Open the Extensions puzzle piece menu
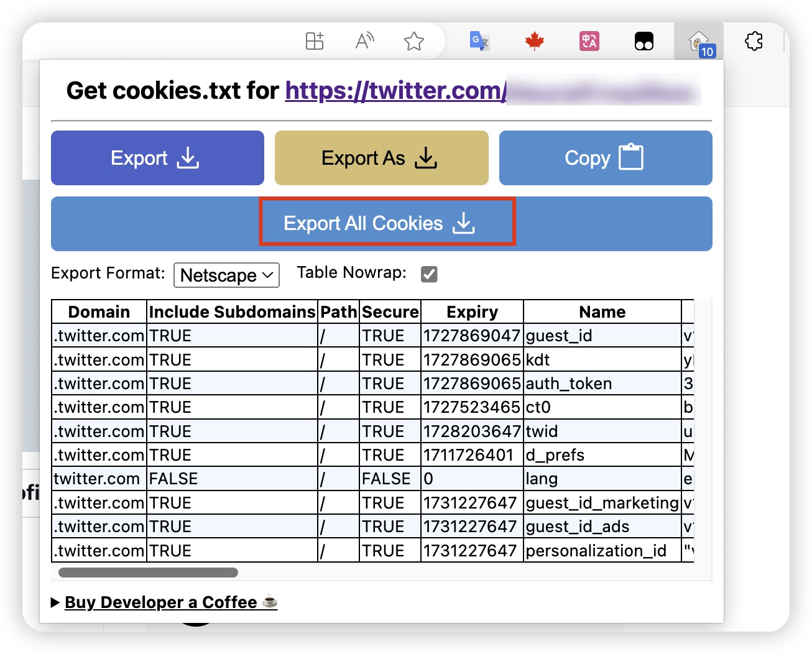The image size is (812, 654). (754, 41)
